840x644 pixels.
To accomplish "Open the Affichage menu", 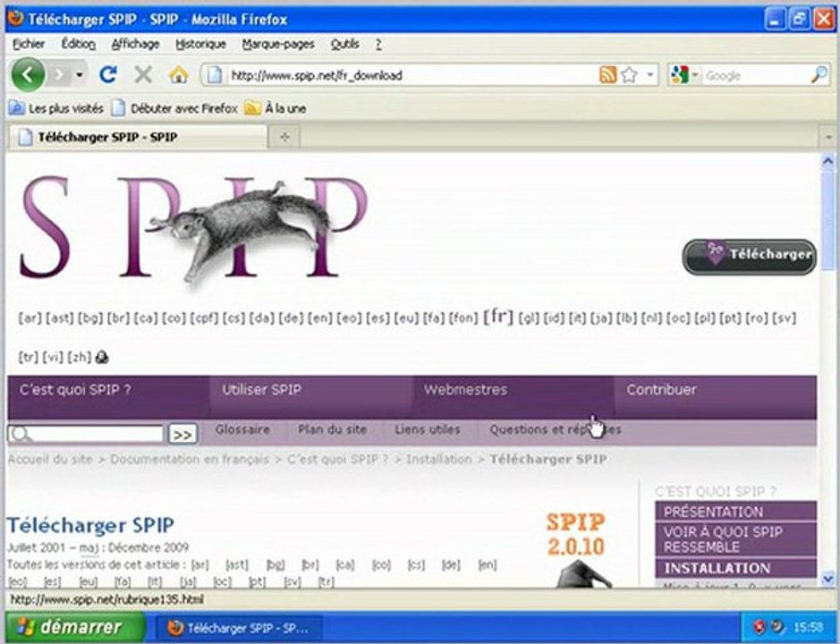I will tap(135, 44).
